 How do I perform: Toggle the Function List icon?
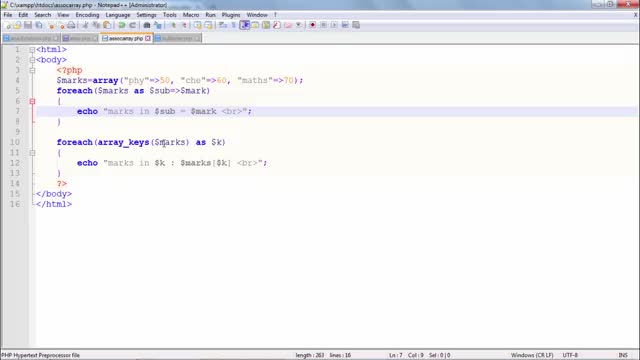click(x=277, y=25)
